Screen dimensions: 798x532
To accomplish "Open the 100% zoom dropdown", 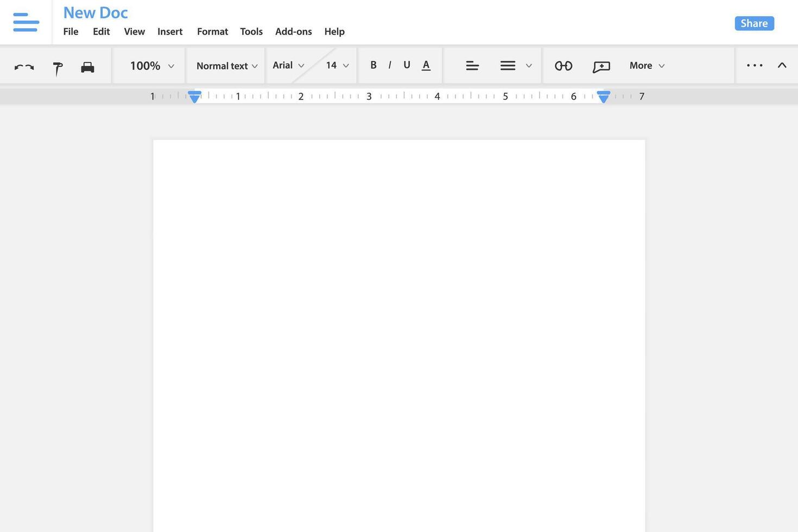I will [x=152, y=66].
